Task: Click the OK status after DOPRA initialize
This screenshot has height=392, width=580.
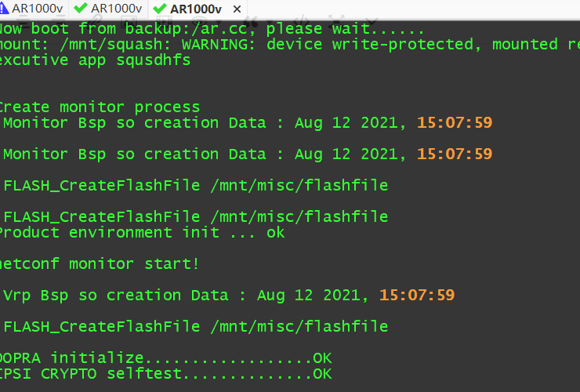Action: [322, 358]
